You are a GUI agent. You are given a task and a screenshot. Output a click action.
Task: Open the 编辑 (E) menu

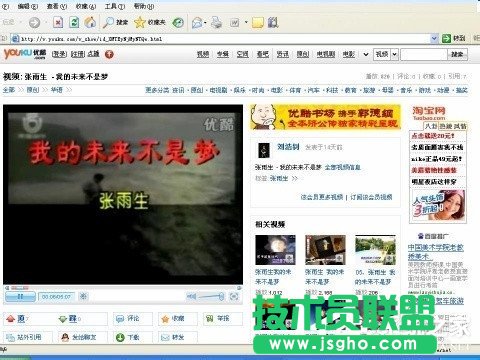[x=28, y=6]
